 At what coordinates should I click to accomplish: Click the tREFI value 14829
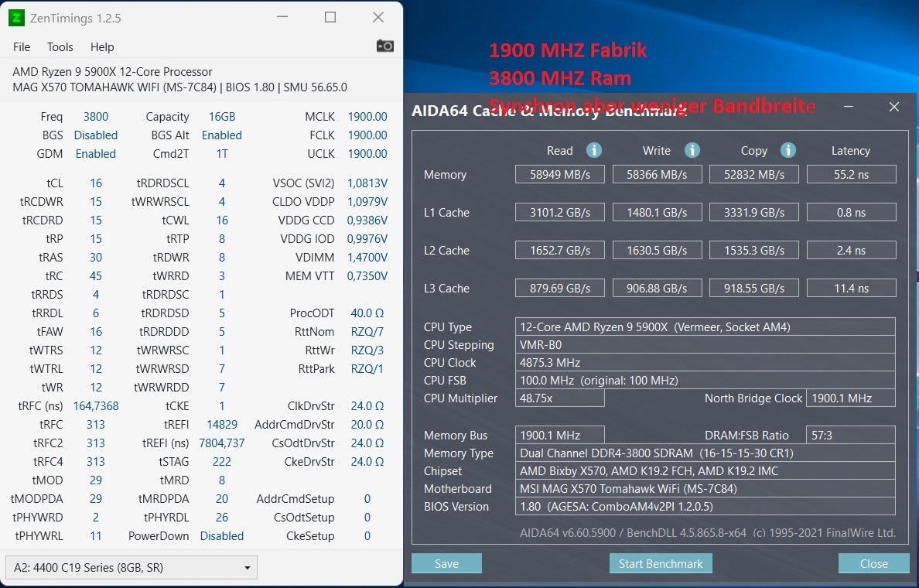click(221, 425)
